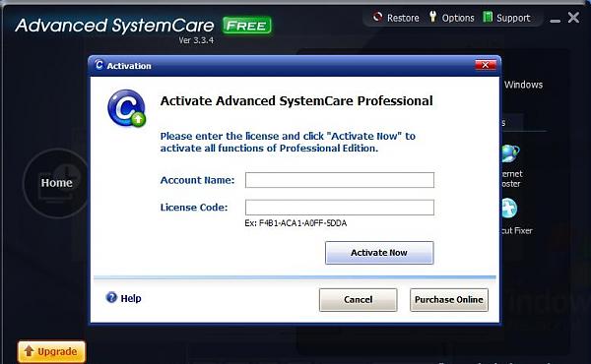
Task: Click the Activation dialog title bar icon
Action: click(98, 65)
